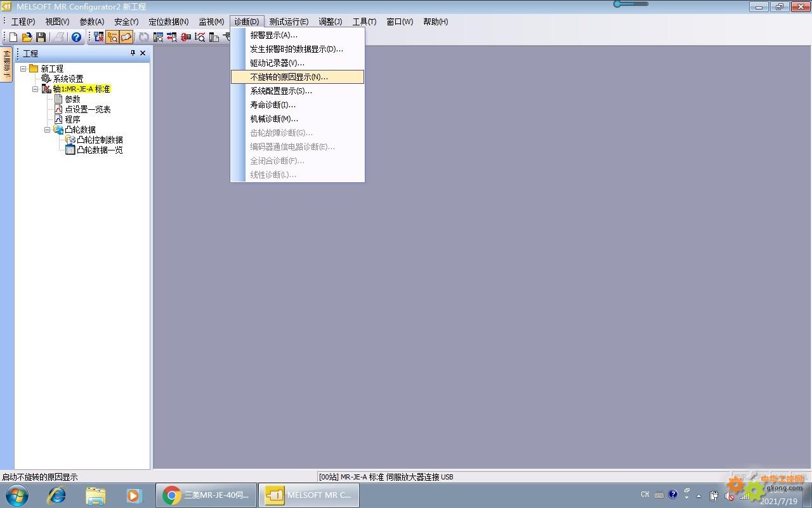Click the power plug tray icon
Image resolution: width=812 pixels, height=508 pixels.
pos(714,496)
